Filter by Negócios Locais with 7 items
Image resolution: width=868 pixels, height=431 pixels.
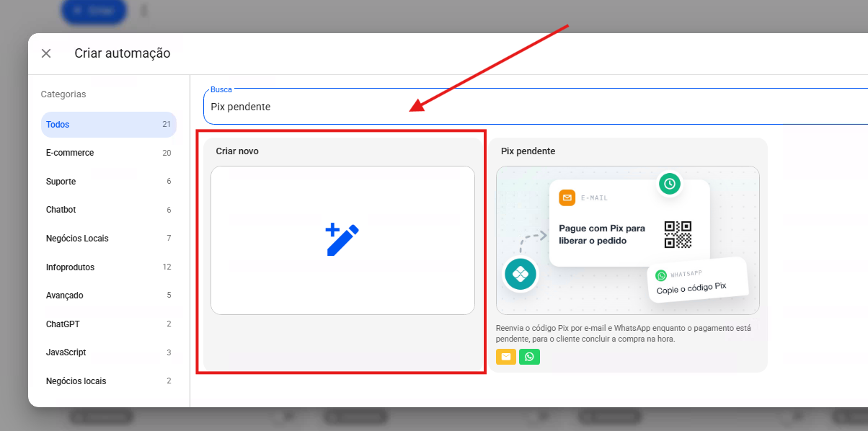(109, 239)
